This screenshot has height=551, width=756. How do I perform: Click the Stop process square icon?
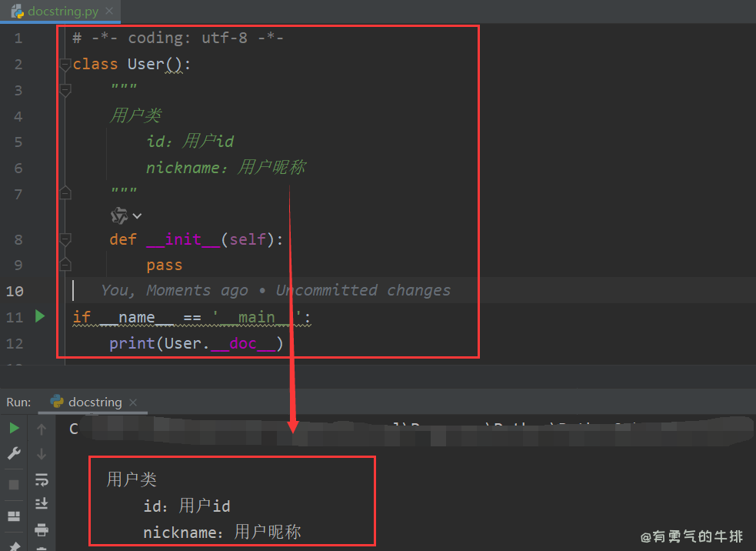tap(14, 484)
